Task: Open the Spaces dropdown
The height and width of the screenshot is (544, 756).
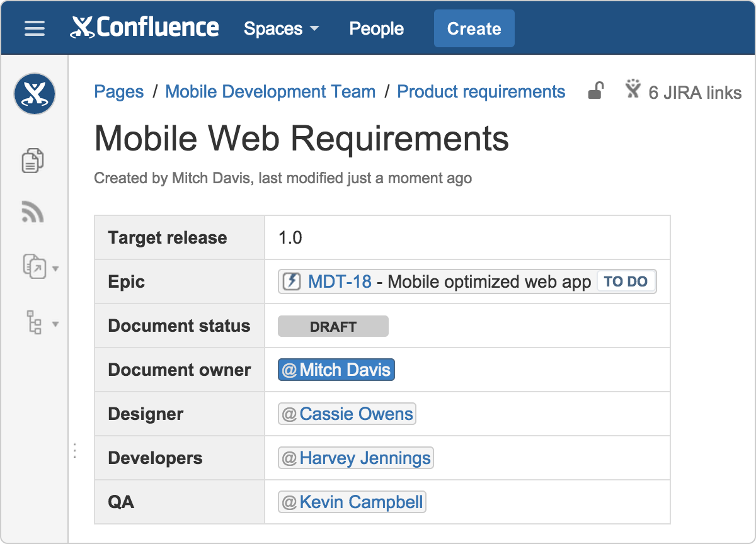Action: [282, 28]
